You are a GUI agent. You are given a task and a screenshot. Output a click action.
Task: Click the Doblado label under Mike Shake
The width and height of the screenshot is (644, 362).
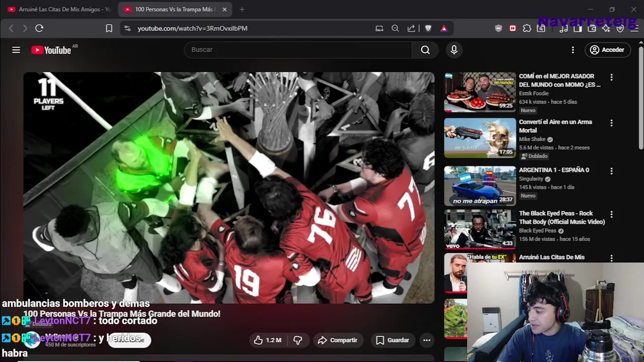534,156
